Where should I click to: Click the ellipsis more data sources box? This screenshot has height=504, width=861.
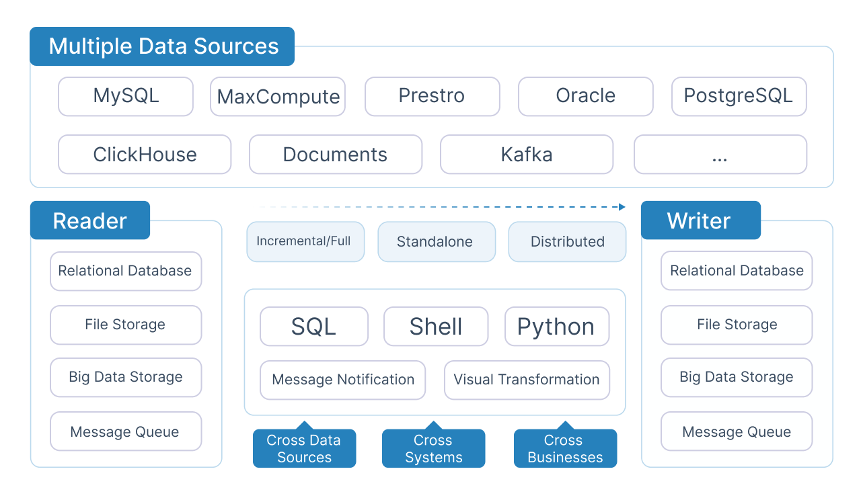point(720,155)
